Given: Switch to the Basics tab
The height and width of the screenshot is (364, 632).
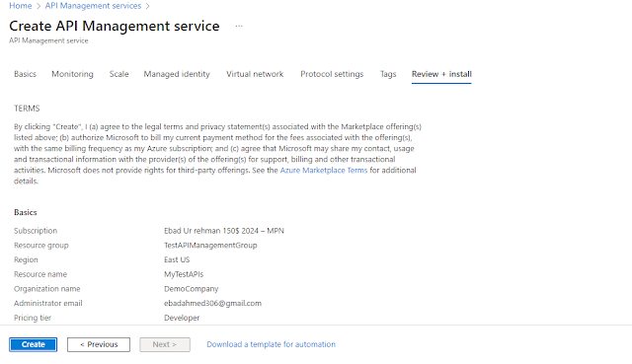Looking at the screenshot, I should tap(25, 74).
